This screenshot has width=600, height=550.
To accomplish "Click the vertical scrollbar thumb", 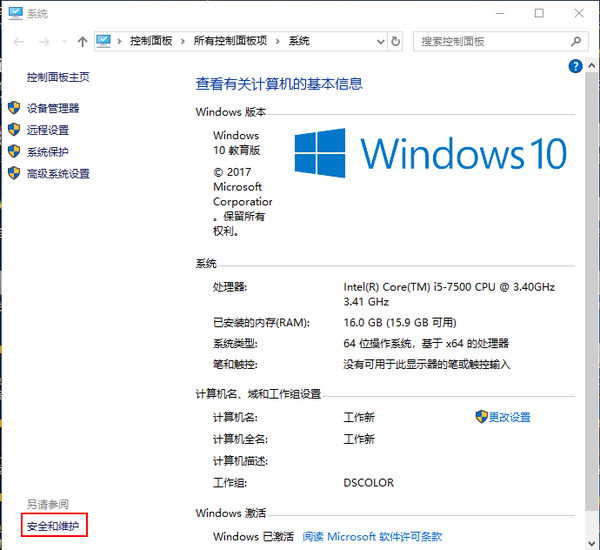I will click(592, 291).
